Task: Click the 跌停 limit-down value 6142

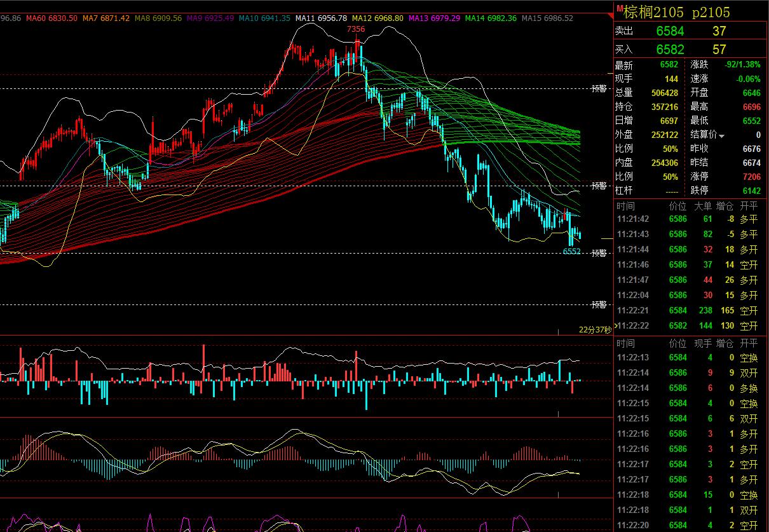Action: (752, 191)
